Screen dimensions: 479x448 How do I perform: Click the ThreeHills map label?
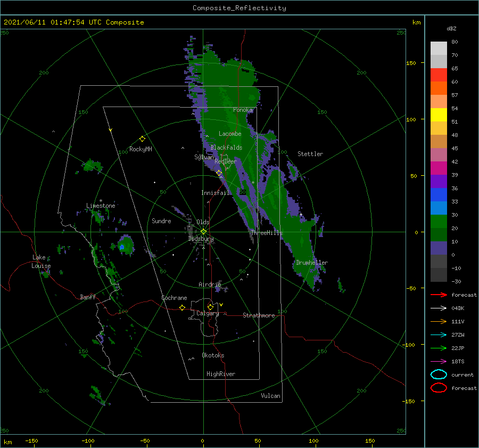point(267,233)
